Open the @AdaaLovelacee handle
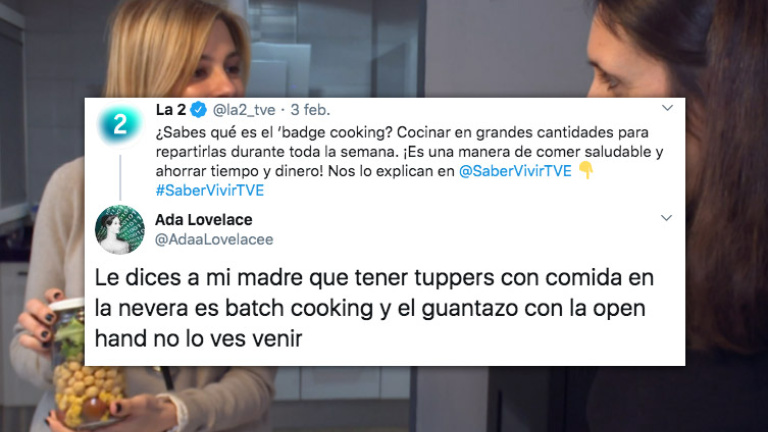768x432 pixels. [x=214, y=240]
